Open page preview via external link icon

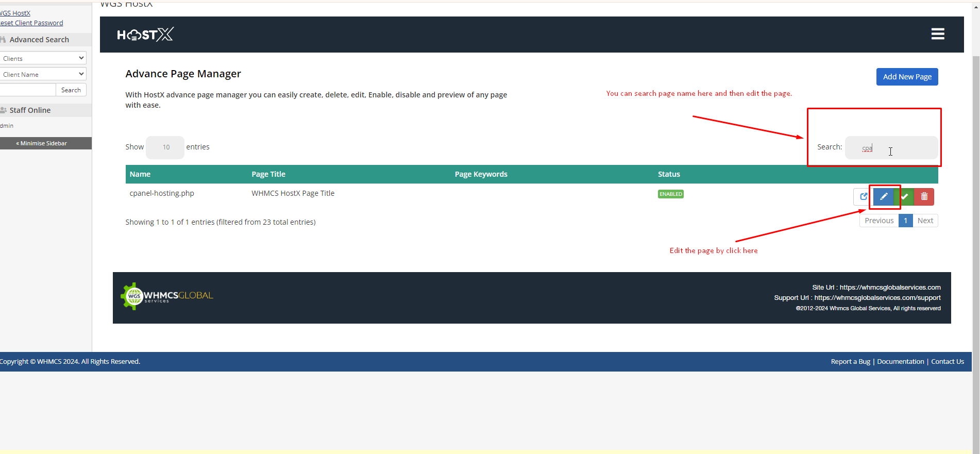pos(863,196)
